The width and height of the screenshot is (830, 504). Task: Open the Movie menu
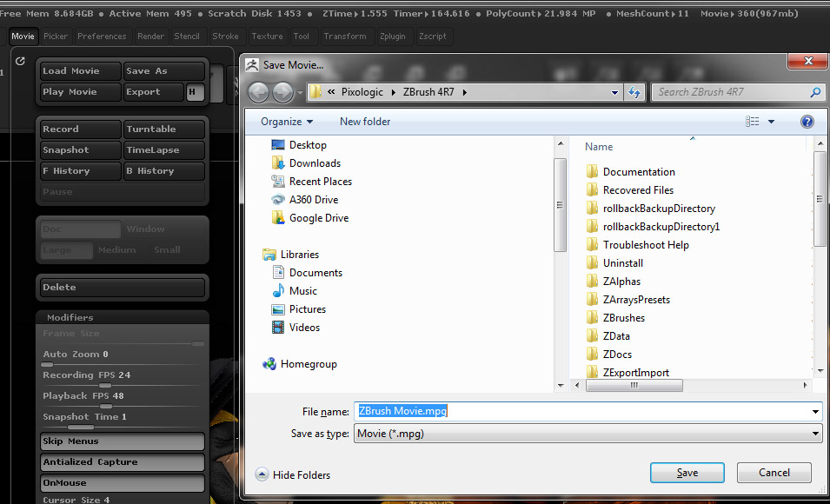click(23, 36)
